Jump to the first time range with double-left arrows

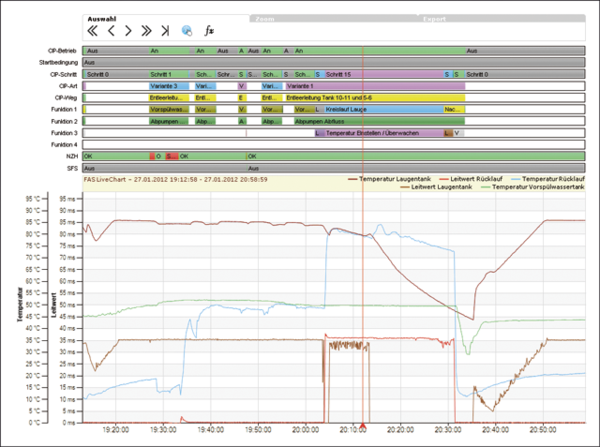tap(92, 31)
